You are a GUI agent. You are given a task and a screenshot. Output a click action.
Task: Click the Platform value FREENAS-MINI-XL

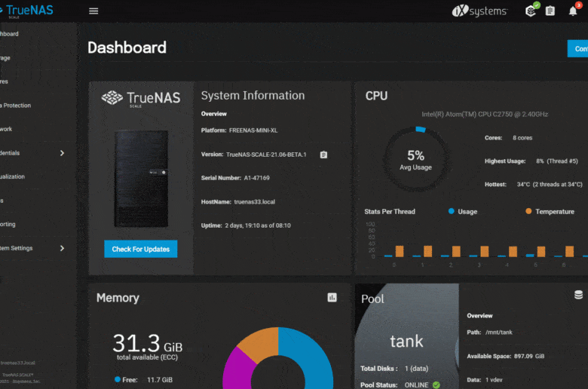click(x=253, y=130)
